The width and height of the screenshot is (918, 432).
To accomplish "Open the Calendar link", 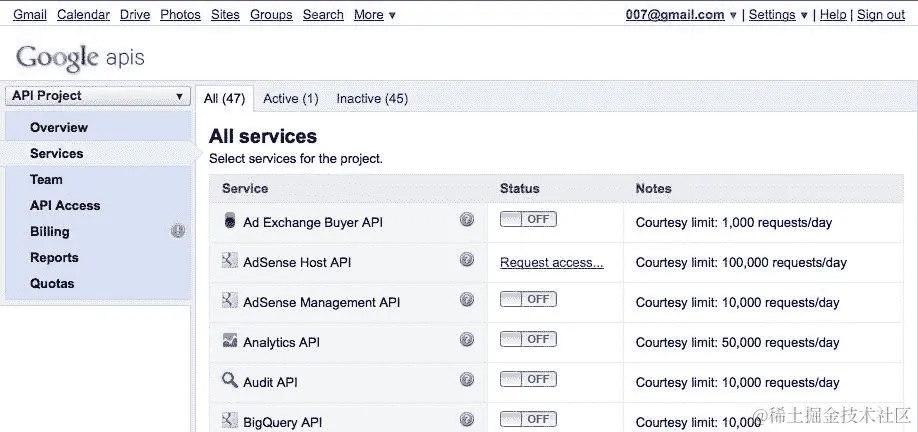I will pyautogui.click(x=83, y=15).
